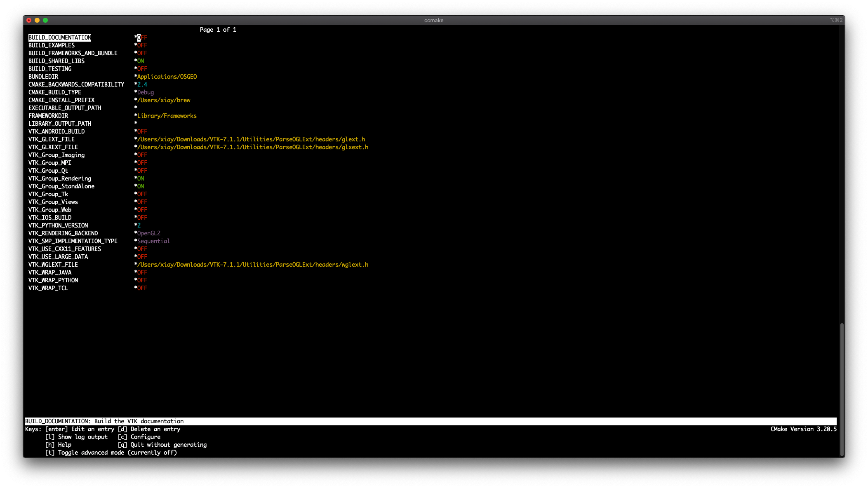Click the [h] Help key hint

(x=58, y=445)
